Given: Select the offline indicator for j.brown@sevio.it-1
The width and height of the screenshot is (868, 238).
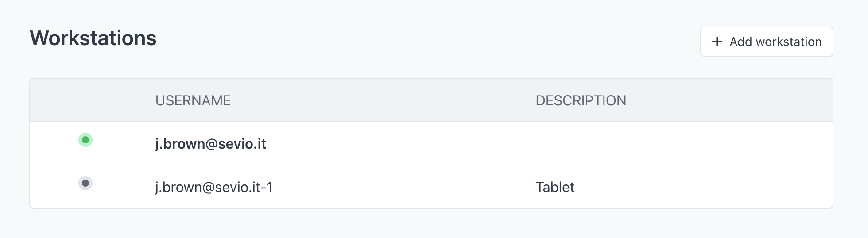Looking at the screenshot, I should pyautogui.click(x=85, y=183).
